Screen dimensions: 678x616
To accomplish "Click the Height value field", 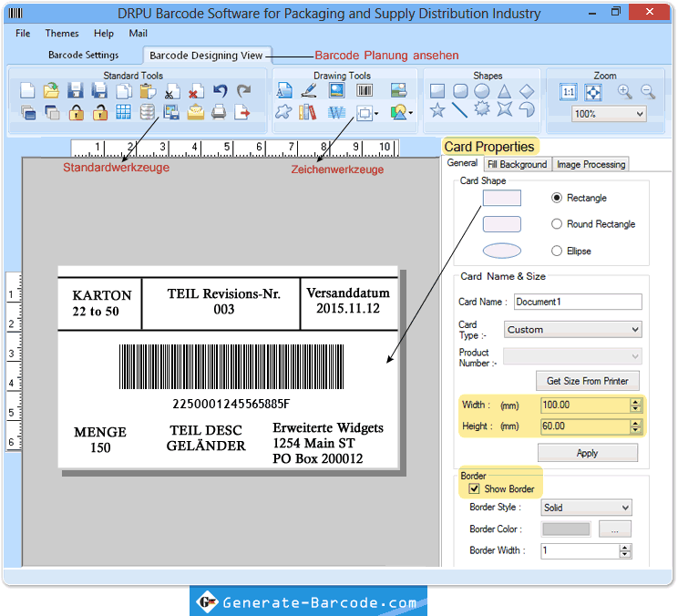I will (x=585, y=426).
